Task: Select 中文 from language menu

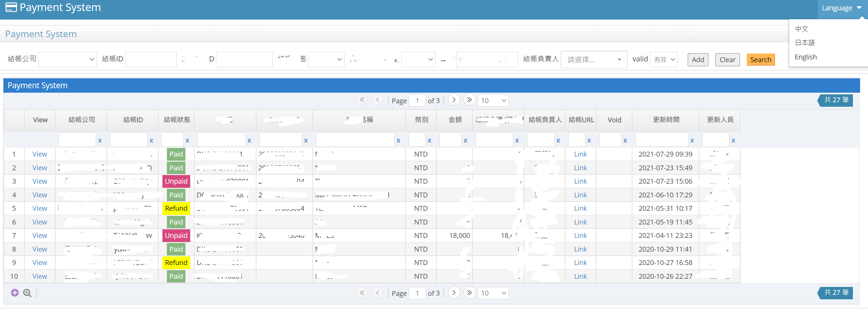Action: coord(801,29)
